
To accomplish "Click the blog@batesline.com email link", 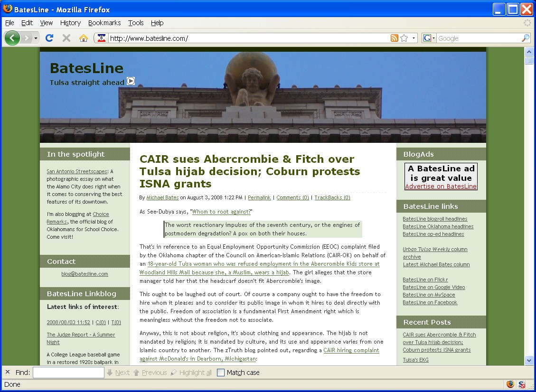I will click(85, 274).
